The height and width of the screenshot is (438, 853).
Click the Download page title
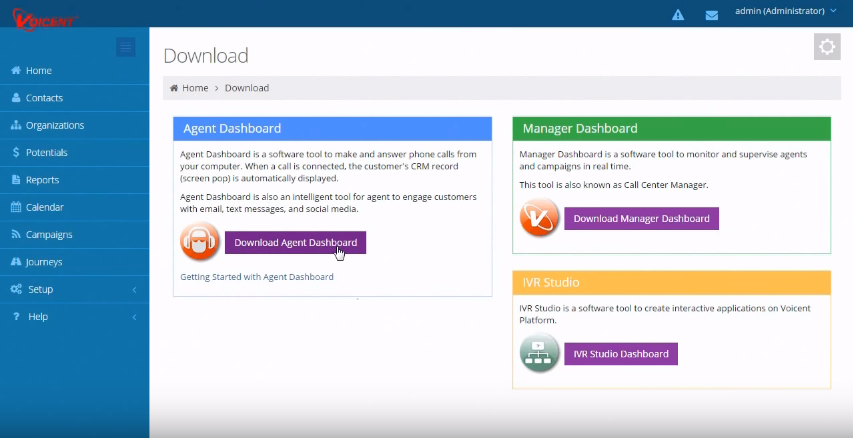click(x=206, y=55)
